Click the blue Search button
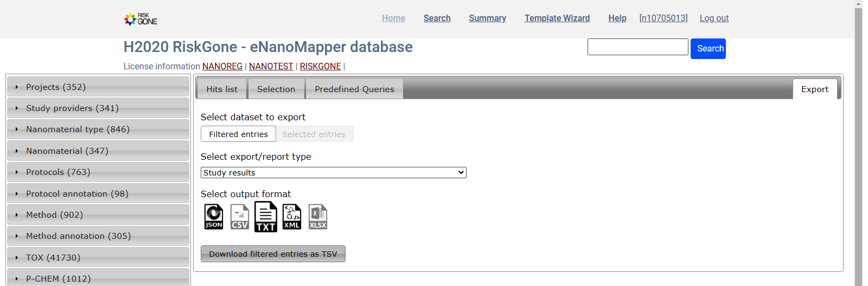Screen dimensions: 868x286 (708, 49)
